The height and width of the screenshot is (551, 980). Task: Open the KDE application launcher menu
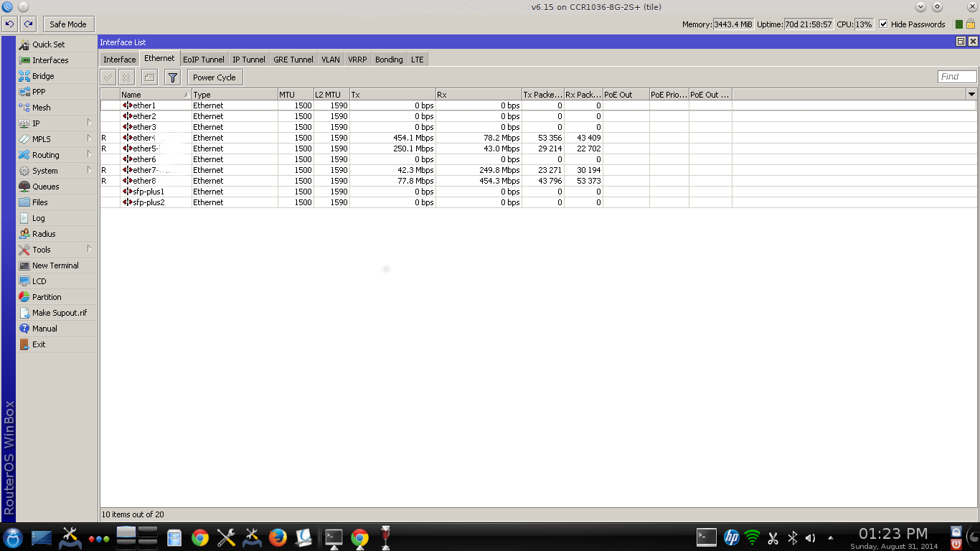[x=13, y=537]
